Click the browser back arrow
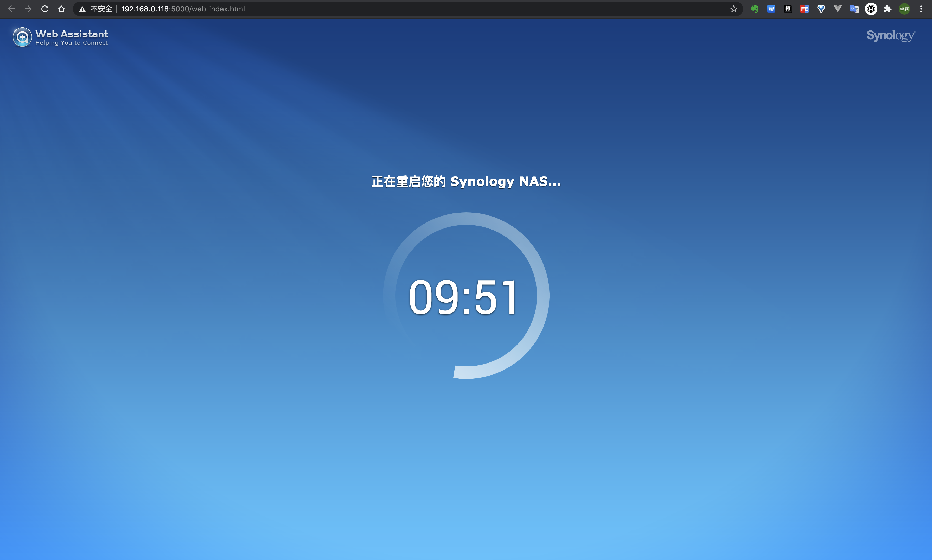Viewport: 932px width, 560px height. pos(11,9)
